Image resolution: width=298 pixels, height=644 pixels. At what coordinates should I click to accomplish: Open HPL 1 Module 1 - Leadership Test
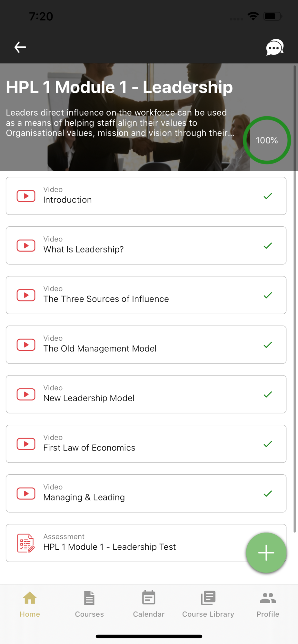click(110, 547)
